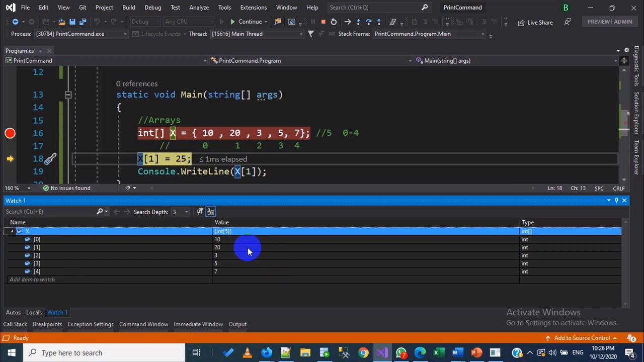
Task: Click the PREVIEW | ADMIN button
Action: point(609,22)
